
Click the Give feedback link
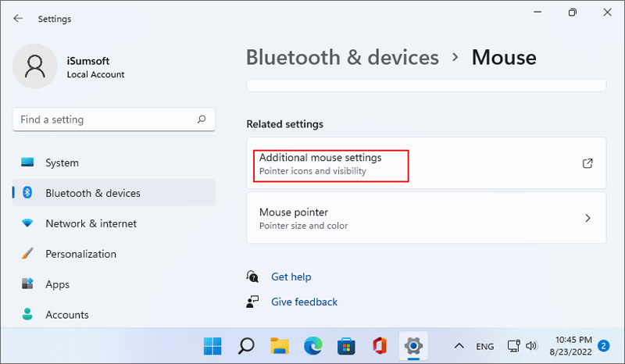(304, 302)
